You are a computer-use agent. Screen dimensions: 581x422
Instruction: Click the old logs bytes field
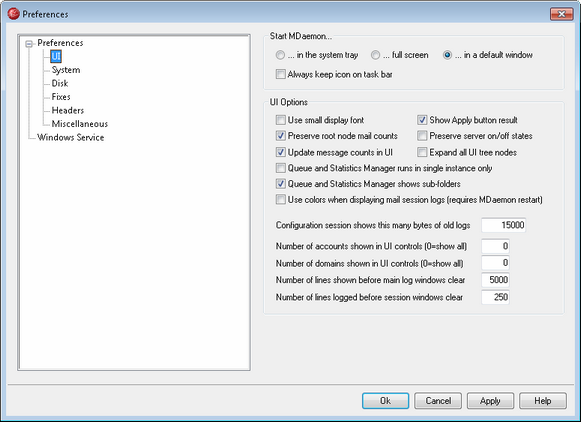tap(504, 225)
